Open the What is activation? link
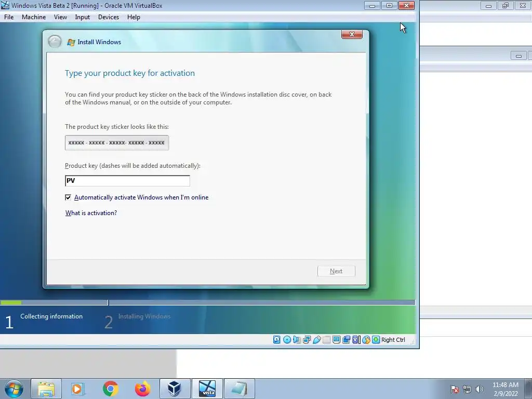The width and height of the screenshot is (532, 399). pos(91,213)
